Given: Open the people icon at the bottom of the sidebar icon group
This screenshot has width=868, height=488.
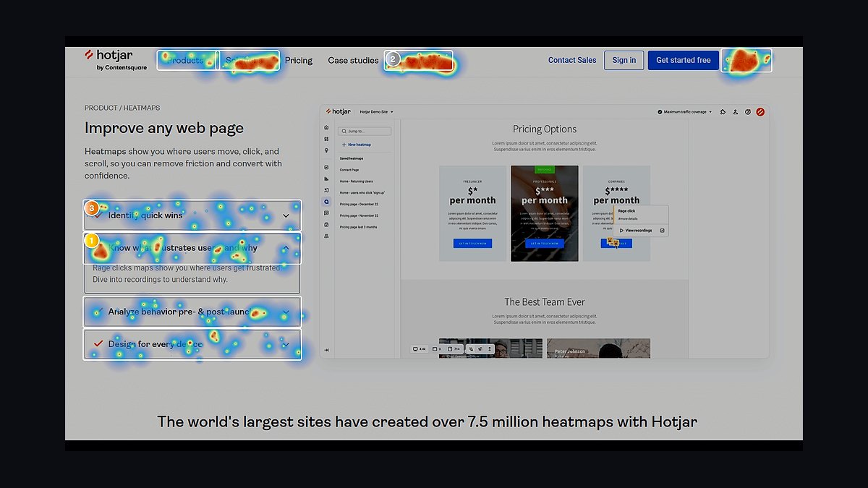Looking at the screenshot, I should 326,236.
